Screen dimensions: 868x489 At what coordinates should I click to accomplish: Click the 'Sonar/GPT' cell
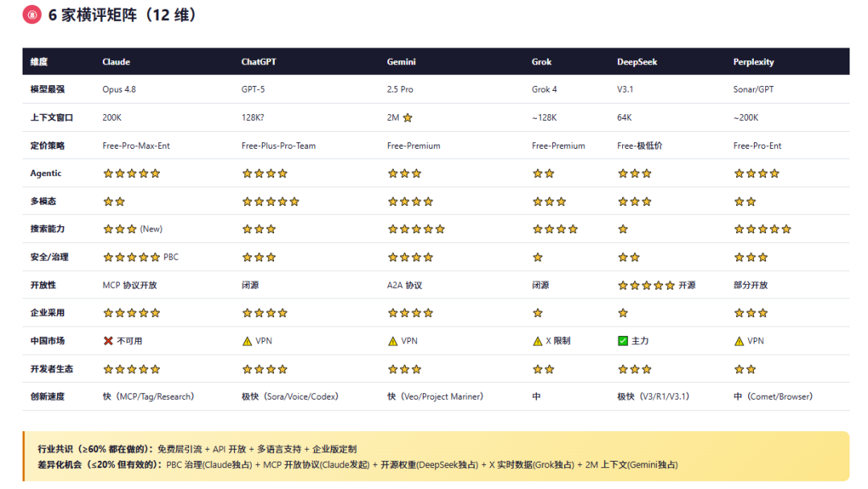753,89
